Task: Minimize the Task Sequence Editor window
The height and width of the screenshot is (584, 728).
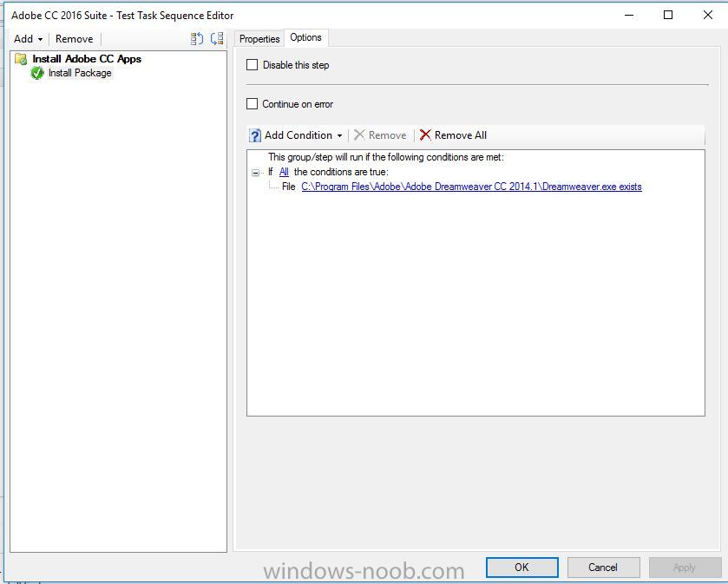Action: click(628, 15)
